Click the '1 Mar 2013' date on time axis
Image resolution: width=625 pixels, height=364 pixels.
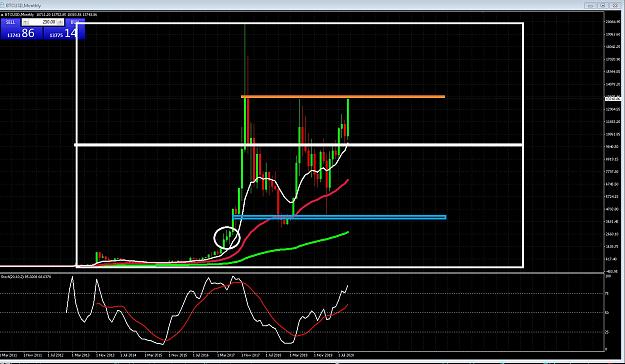(81, 354)
